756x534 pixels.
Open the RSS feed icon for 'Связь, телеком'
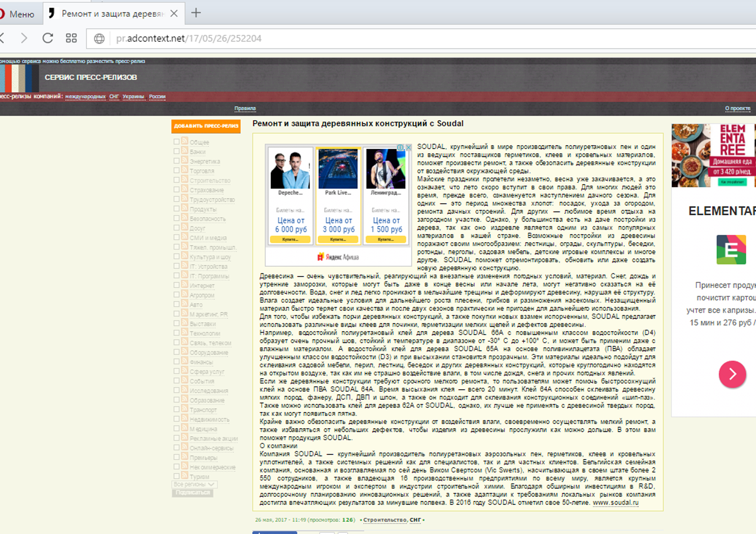185,342
